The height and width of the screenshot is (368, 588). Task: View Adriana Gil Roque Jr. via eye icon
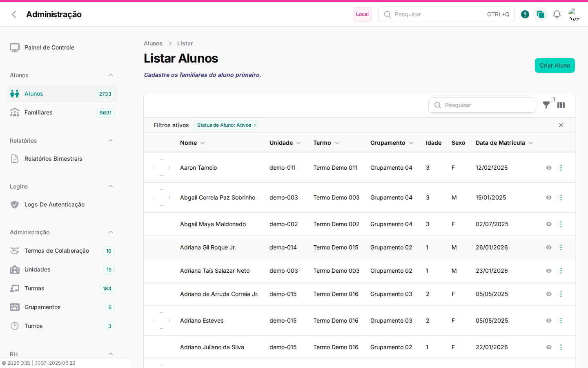[x=549, y=247]
